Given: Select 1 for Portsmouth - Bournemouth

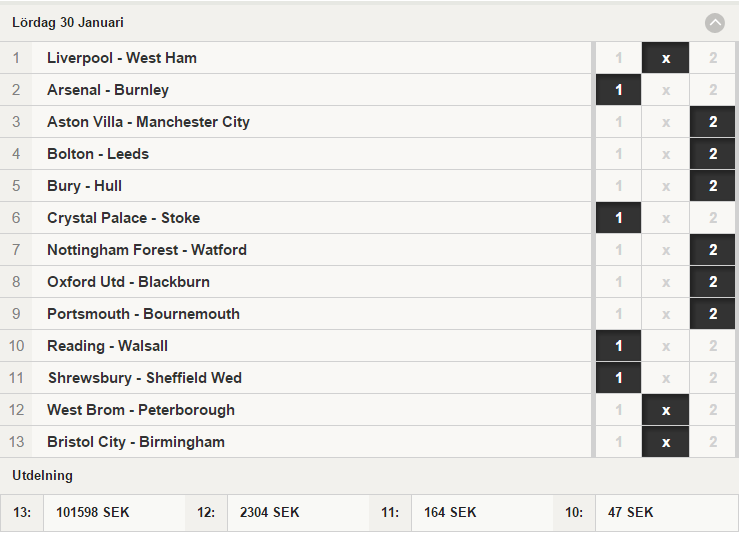Looking at the screenshot, I should (618, 314).
